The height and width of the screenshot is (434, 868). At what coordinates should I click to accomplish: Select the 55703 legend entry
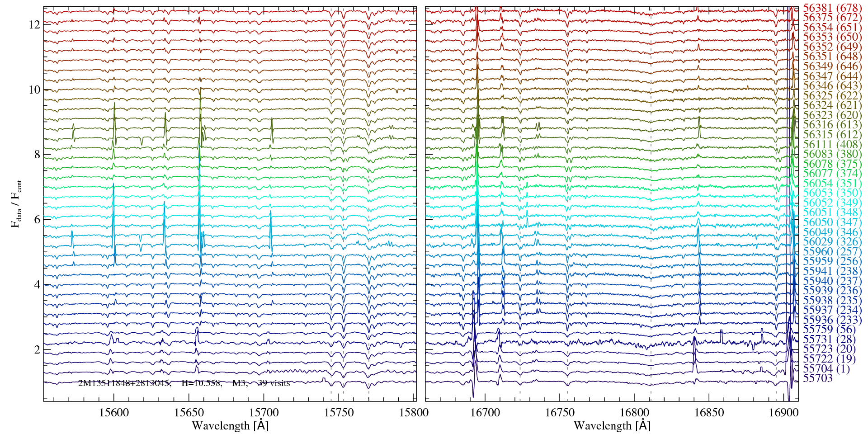[x=818, y=378]
